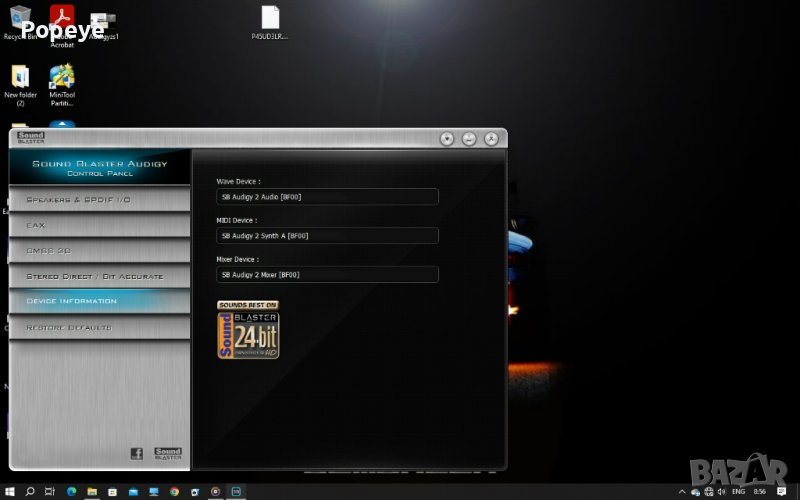Image resolution: width=800 pixels, height=500 pixels.
Task: Go to Stereo Direct / Bit Accurate
Action: 100,276
